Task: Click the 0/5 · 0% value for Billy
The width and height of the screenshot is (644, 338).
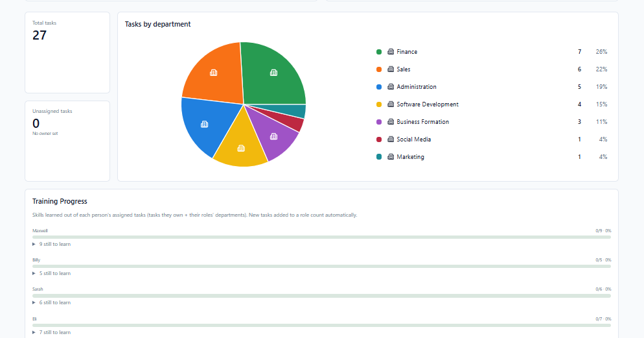Action: [x=603, y=260]
